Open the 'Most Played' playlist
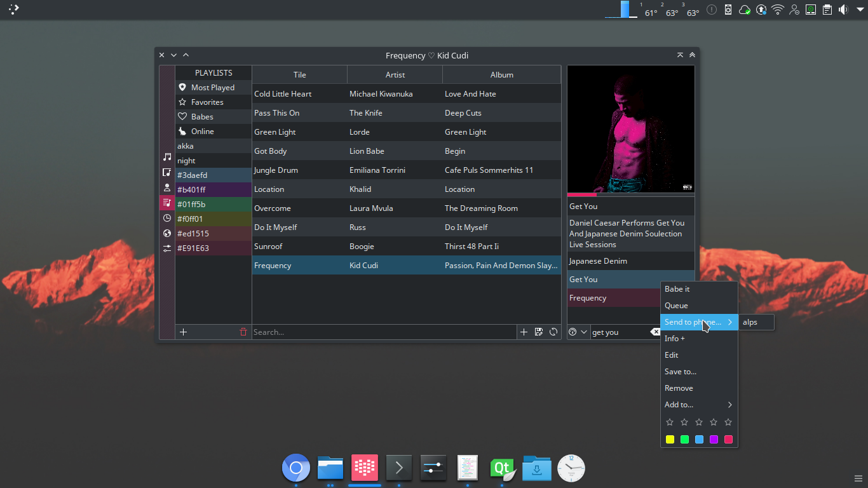Image resolution: width=868 pixels, height=488 pixels. pos(212,88)
